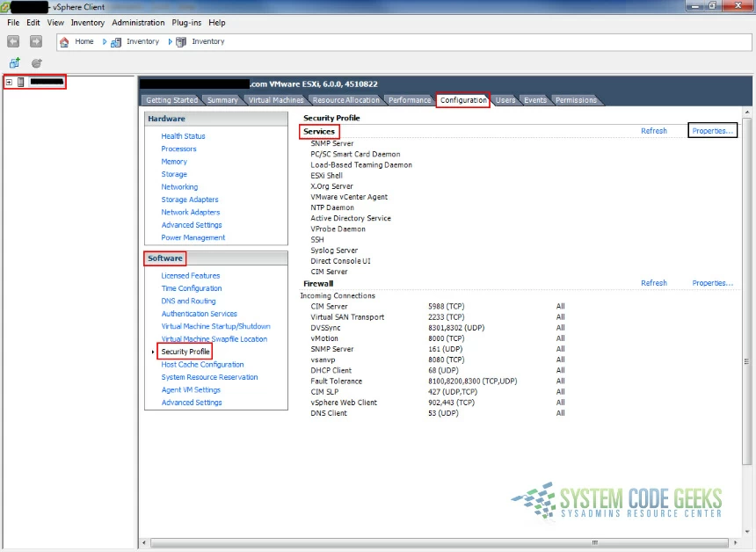The height and width of the screenshot is (552, 756).
Task: Click the Home breadcrumb text
Action: tap(84, 41)
